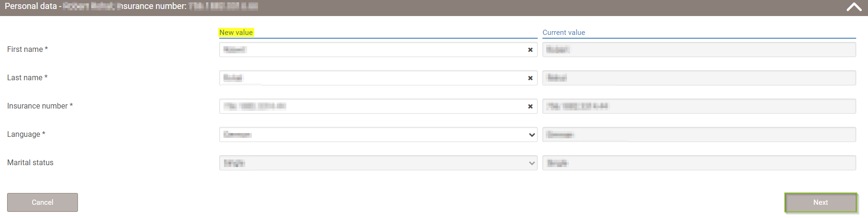Click the Personal data header bar
The width and height of the screenshot is (868, 218).
point(434,8)
